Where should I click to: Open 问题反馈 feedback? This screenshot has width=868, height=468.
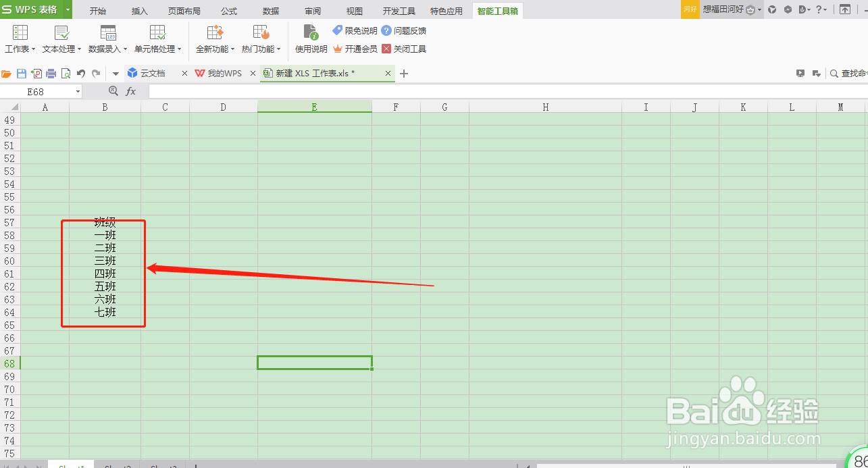pos(404,30)
